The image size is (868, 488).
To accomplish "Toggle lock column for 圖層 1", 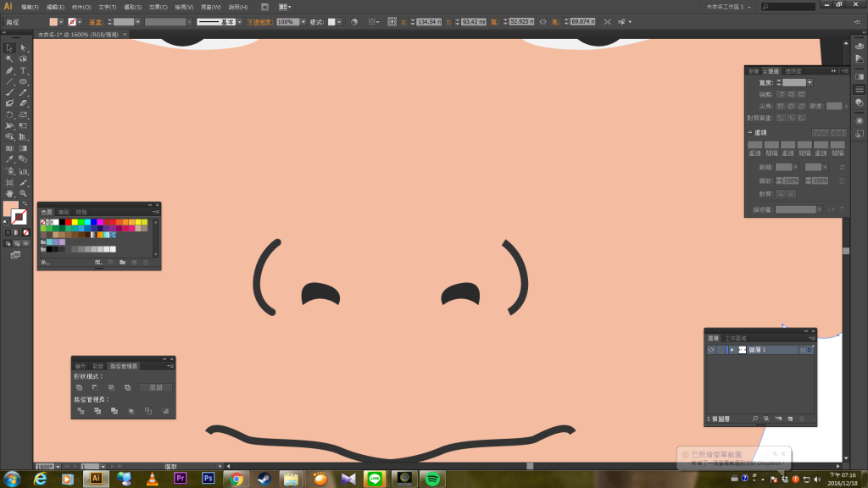I will tap(721, 350).
